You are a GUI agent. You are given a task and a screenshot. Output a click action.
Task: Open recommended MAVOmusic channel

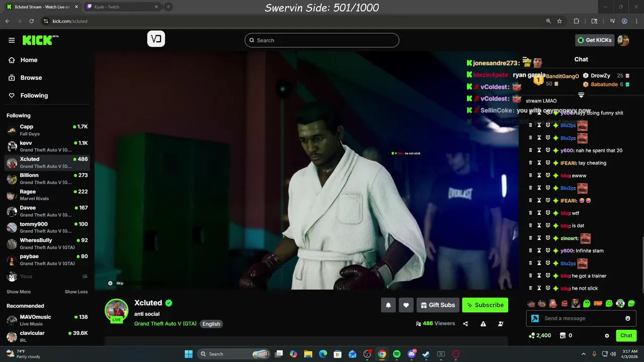[47, 320]
